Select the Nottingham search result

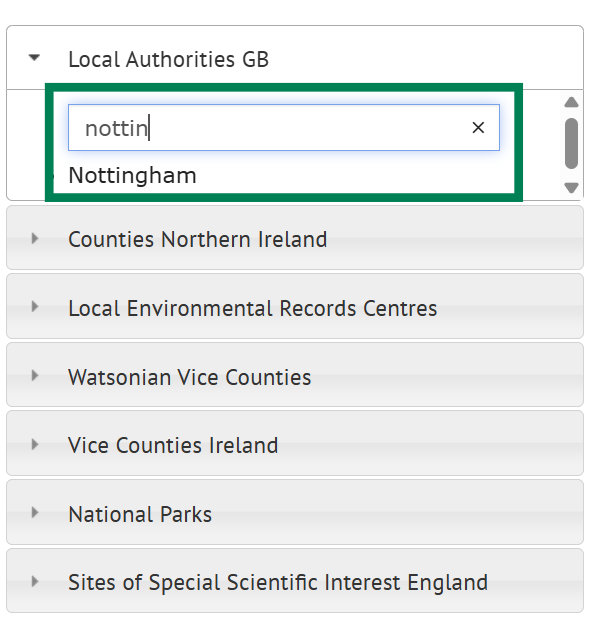pos(132,176)
